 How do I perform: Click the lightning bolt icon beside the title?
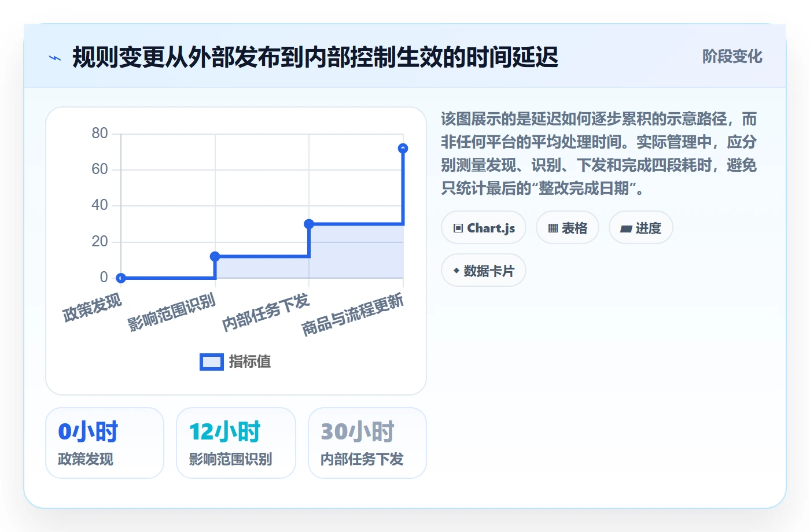[55, 58]
